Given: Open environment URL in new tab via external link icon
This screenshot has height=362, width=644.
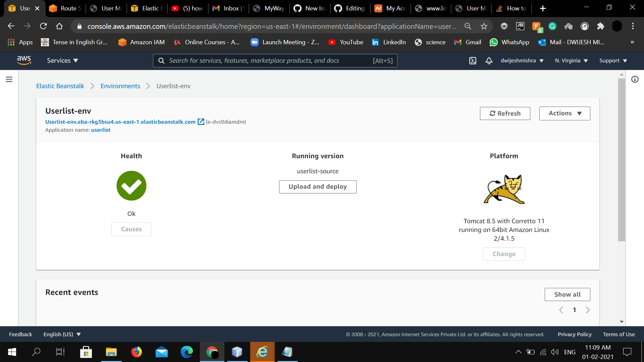Looking at the screenshot, I should pos(201,122).
